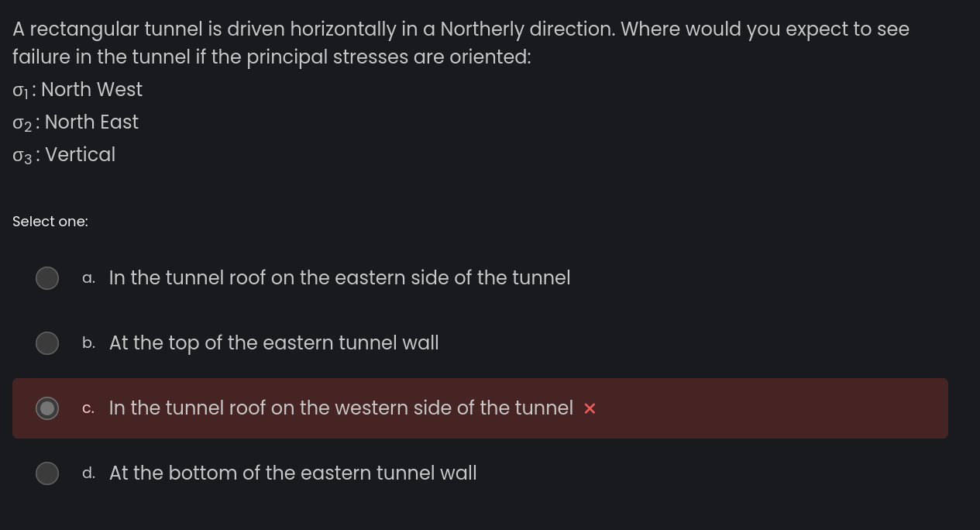Click the option label letter 'b.'

pyautogui.click(x=88, y=342)
